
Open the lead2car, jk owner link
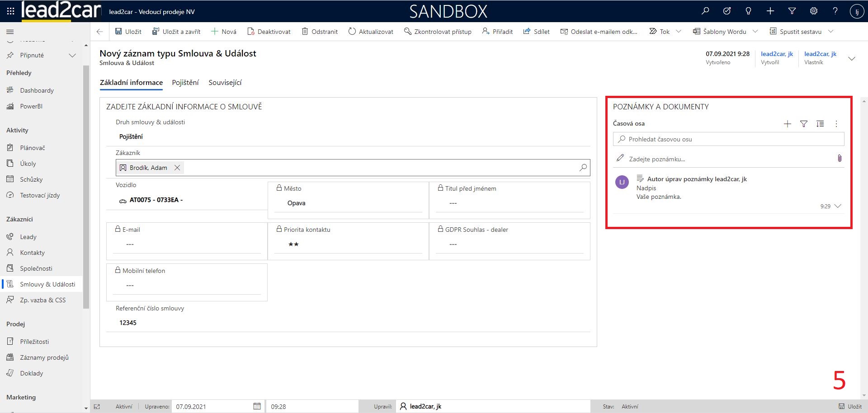(x=820, y=54)
